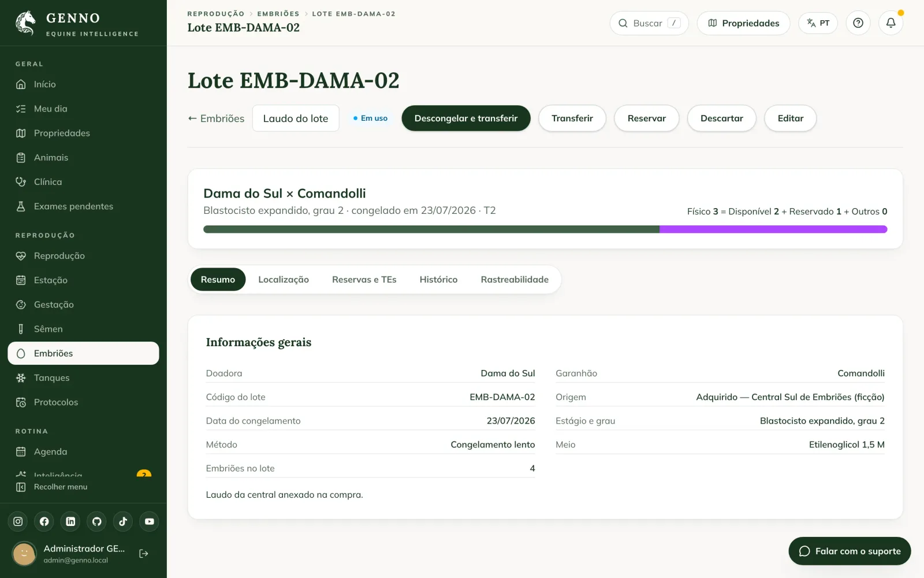Image resolution: width=924 pixels, height=578 pixels.
Task: Open help question mark icon
Action: pos(858,23)
